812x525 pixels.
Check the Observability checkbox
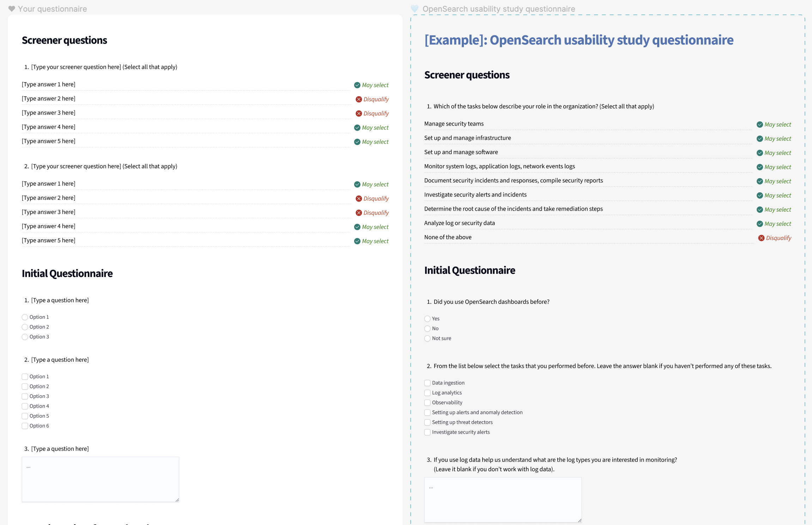click(x=428, y=403)
